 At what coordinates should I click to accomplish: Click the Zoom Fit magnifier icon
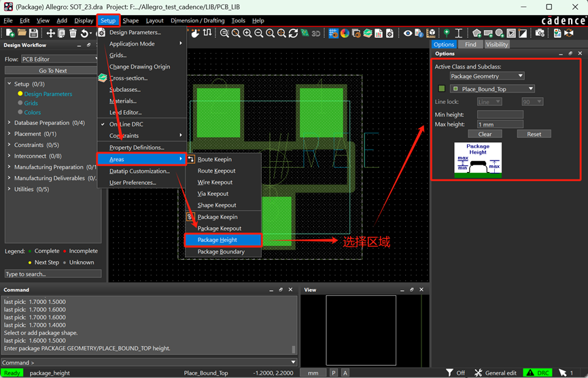[236, 33]
